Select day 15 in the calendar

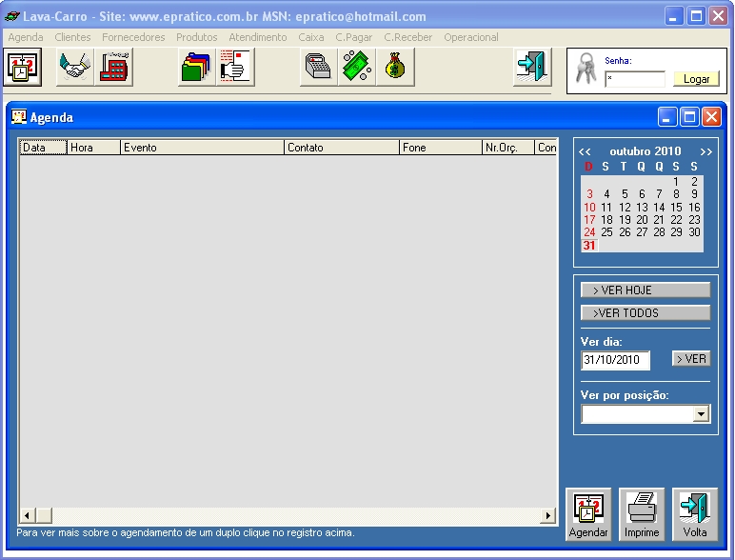(676, 207)
